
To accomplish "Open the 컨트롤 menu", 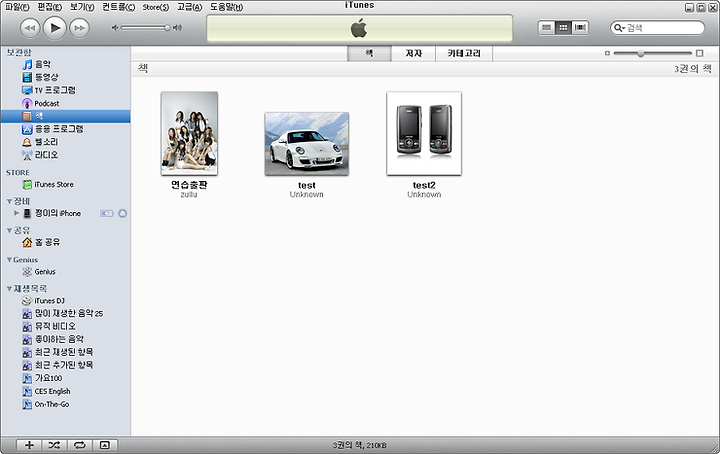I will click(118, 7).
